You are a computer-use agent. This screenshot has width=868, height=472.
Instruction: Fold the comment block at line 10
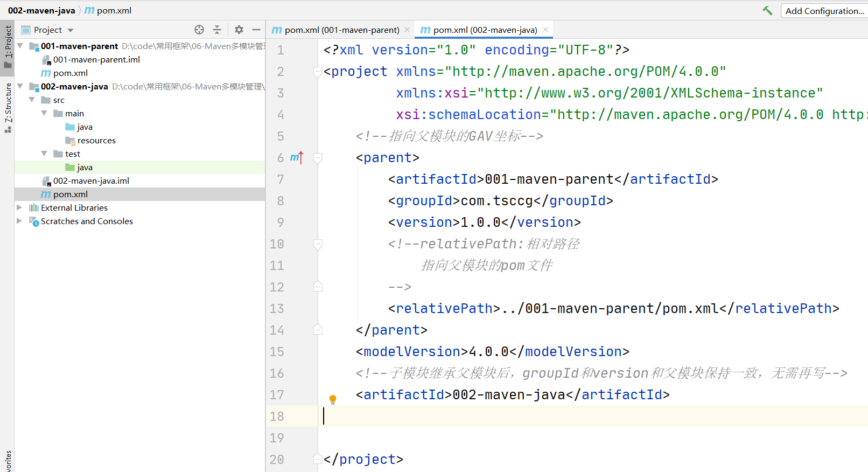318,244
